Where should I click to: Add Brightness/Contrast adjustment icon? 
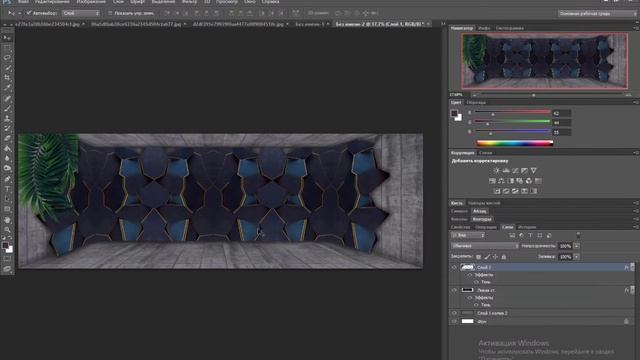click(497, 171)
